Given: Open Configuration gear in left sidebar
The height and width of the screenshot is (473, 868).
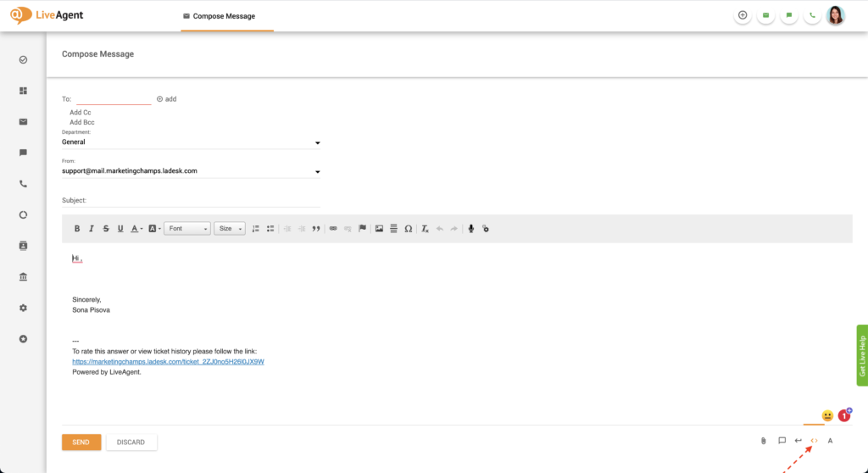Looking at the screenshot, I should point(23,308).
